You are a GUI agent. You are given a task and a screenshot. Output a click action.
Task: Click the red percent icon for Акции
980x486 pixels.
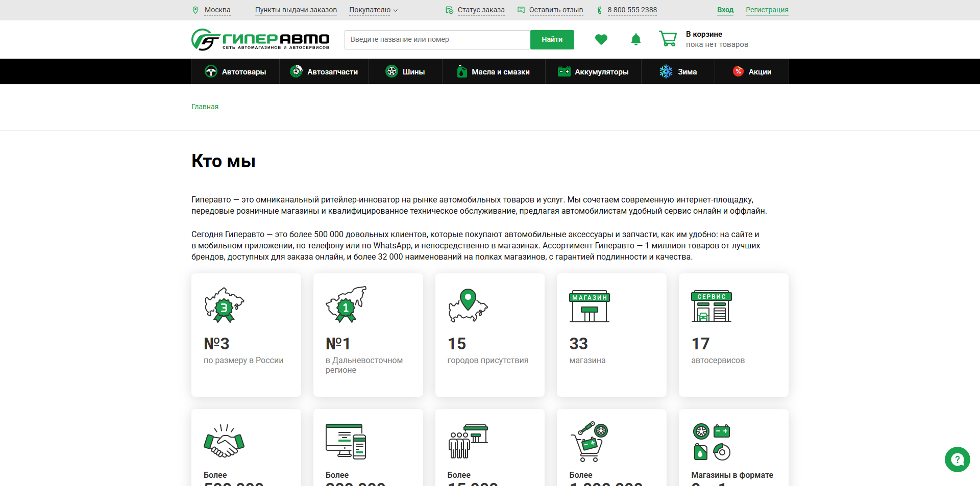[x=738, y=71]
